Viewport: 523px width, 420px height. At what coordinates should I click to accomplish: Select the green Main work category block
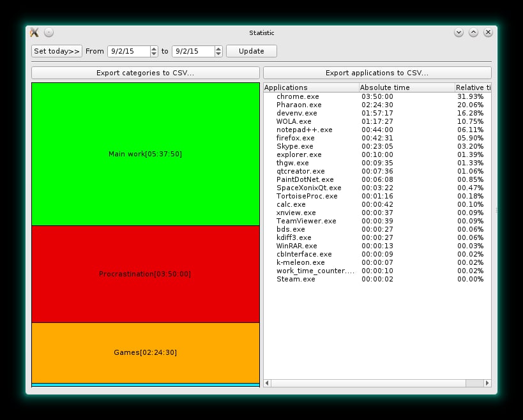146,154
